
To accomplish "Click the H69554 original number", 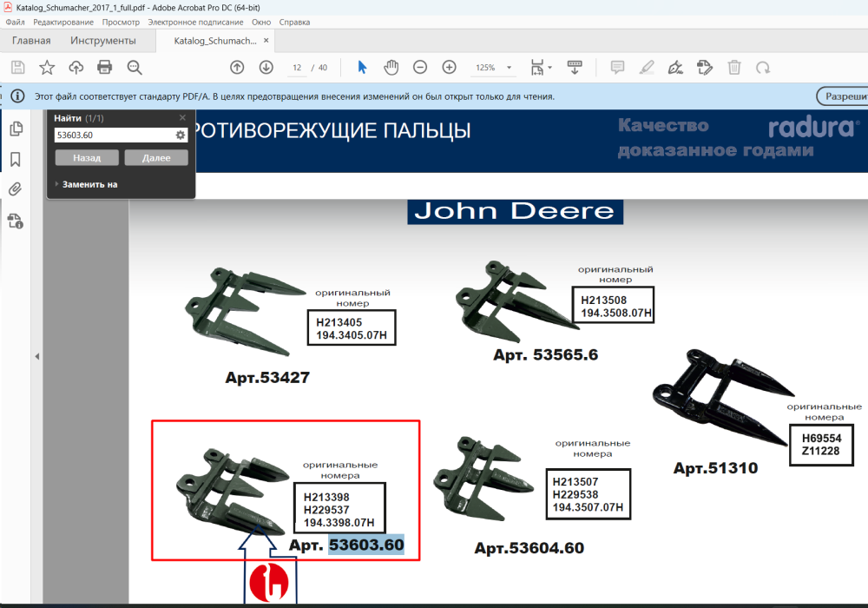I will coord(821,438).
